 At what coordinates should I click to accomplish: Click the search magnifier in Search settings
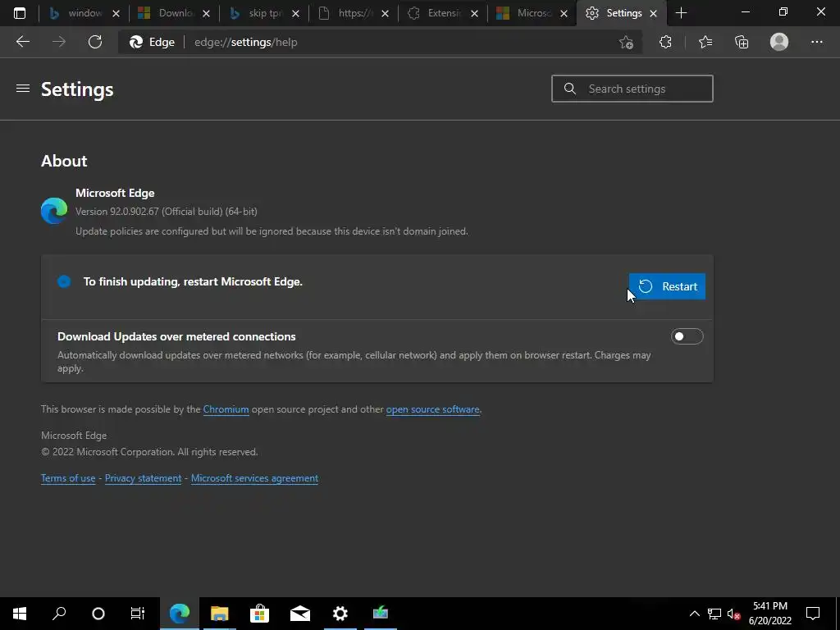[570, 89]
